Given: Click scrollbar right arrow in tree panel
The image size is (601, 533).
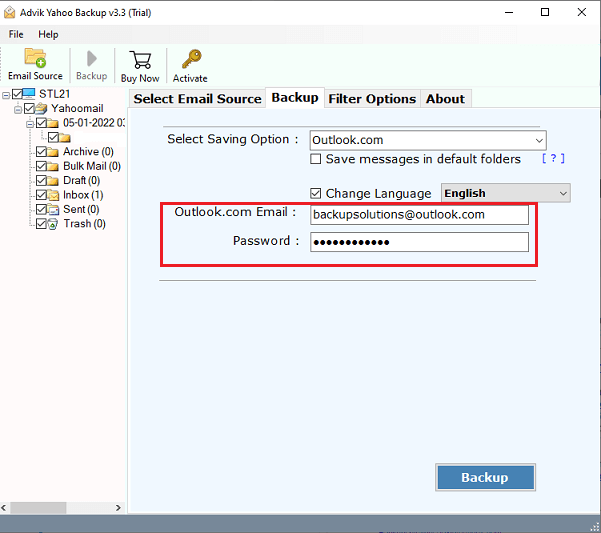Looking at the screenshot, I should pyautogui.click(x=118, y=508).
